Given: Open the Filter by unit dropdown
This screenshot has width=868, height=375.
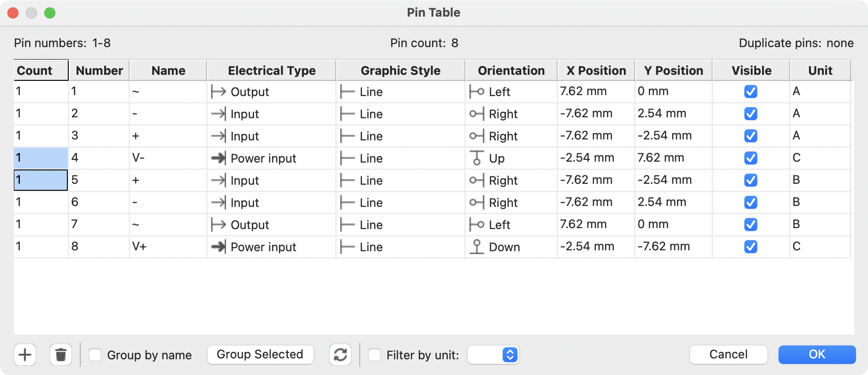Looking at the screenshot, I should coord(493,355).
